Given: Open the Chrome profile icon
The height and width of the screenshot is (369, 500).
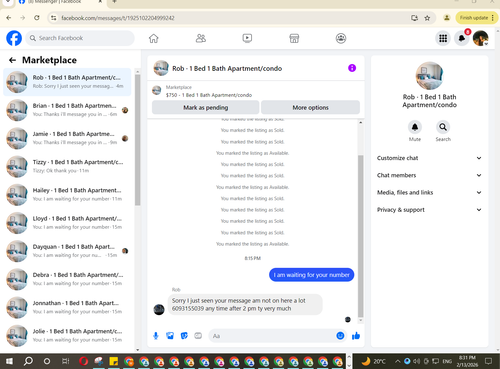Looking at the screenshot, I should (x=447, y=18).
